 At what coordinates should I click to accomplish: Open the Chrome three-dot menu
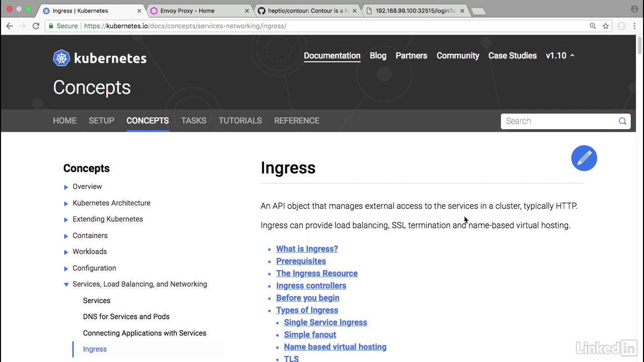pyautogui.click(x=635, y=26)
